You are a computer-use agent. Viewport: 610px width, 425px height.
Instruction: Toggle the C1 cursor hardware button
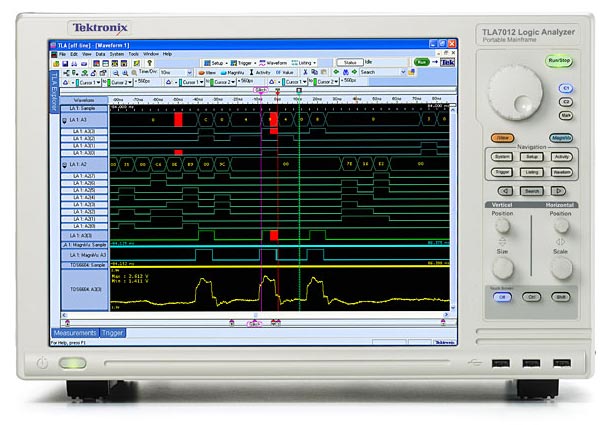(x=566, y=88)
